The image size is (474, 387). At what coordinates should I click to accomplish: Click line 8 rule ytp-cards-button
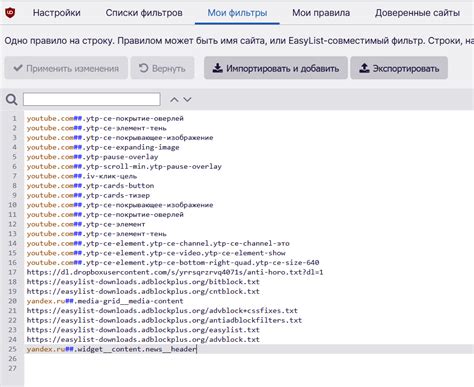point(90,186)
